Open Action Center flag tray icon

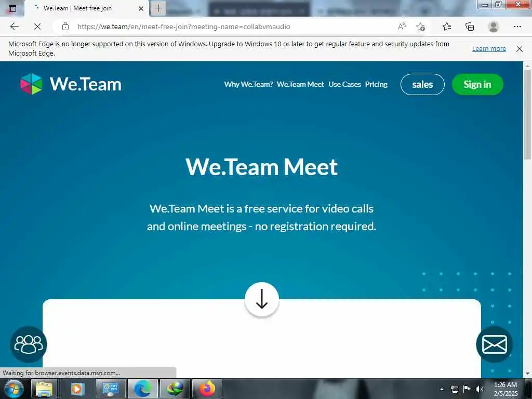pos(467,389)
